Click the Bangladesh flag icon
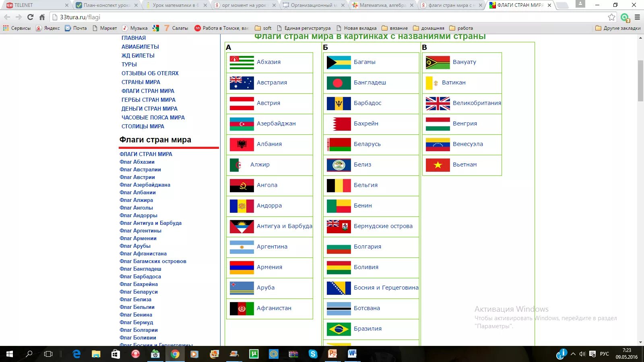 click(x=339, y=83)
